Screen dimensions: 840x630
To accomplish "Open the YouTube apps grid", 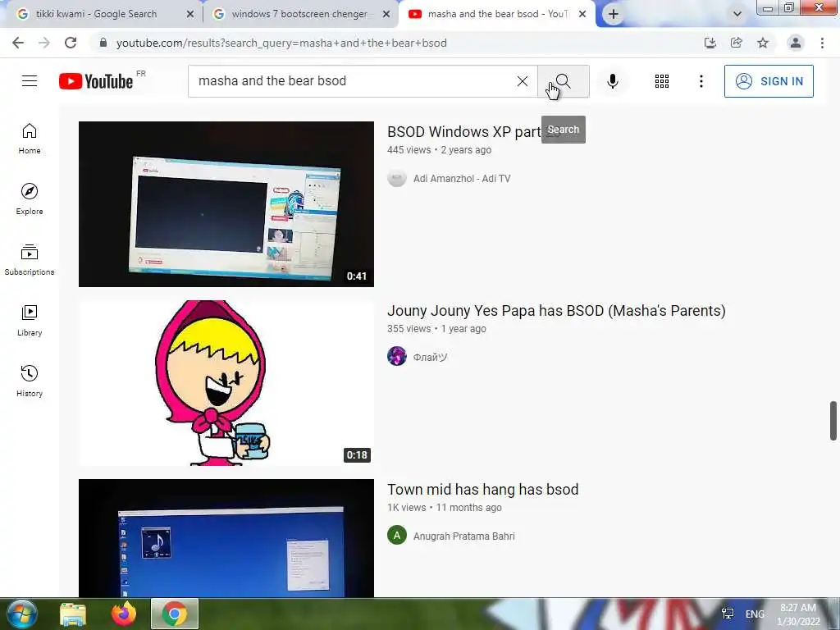I will [662, 81].
